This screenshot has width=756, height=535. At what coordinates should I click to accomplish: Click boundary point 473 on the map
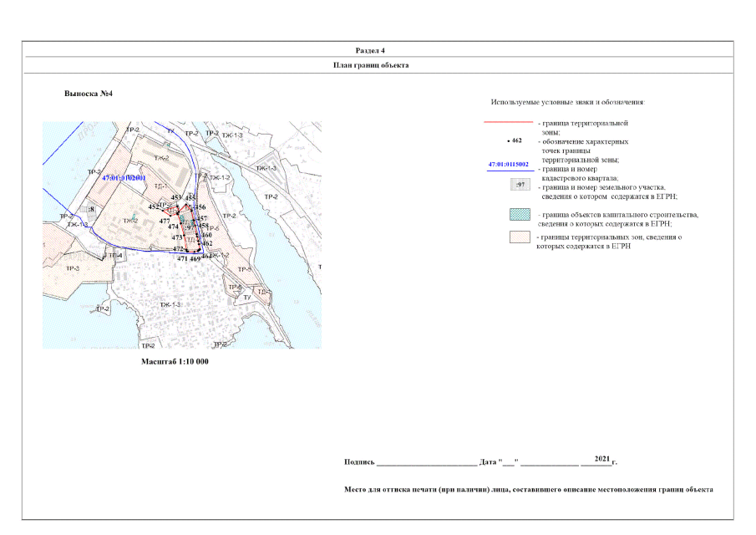[177, 237]
